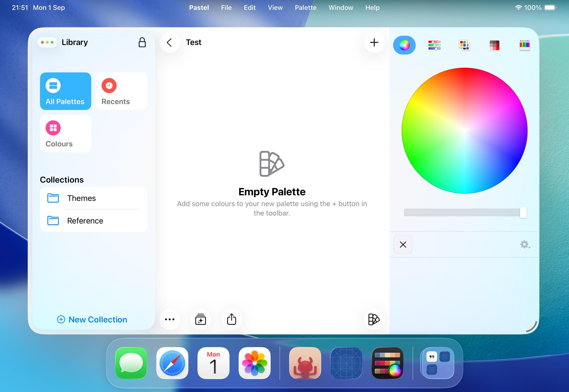
Task: Open the Reference collection
Action: 93,221
